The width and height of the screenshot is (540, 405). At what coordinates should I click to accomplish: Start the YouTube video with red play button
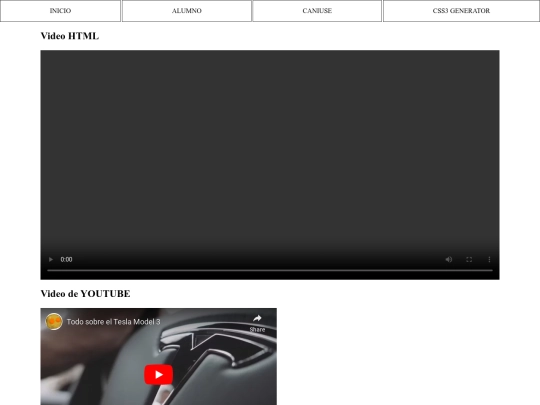pyautogui.click(x=158, y=374)
